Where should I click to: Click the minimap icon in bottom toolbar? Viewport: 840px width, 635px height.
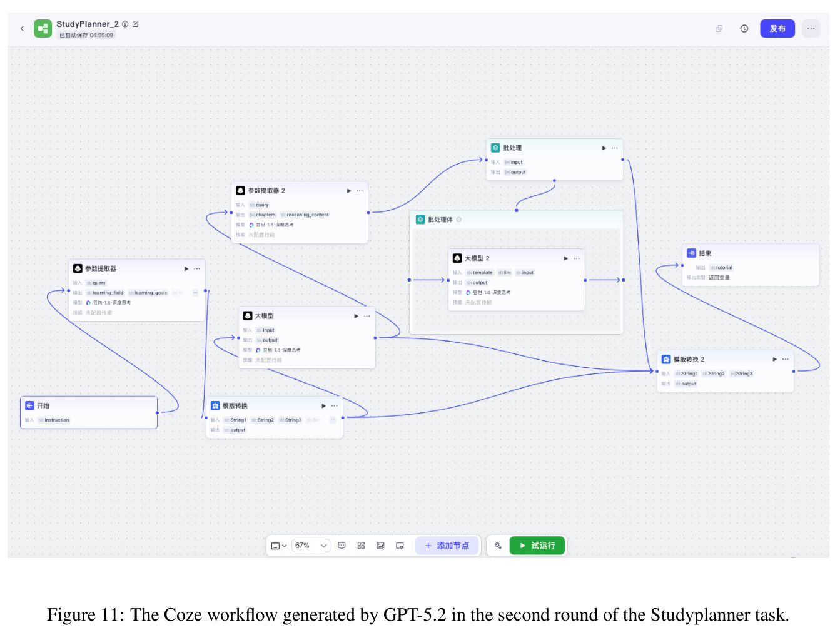point(400,546)
